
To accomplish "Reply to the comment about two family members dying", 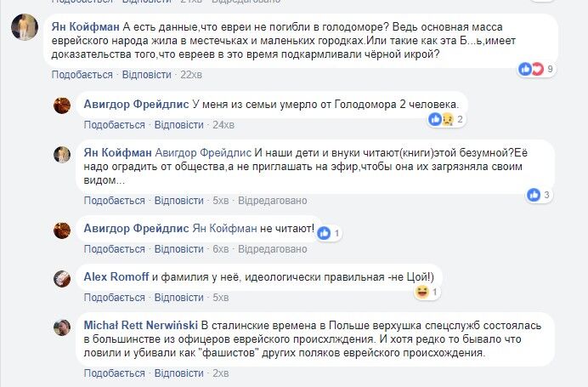I will [x=180, y=125].
